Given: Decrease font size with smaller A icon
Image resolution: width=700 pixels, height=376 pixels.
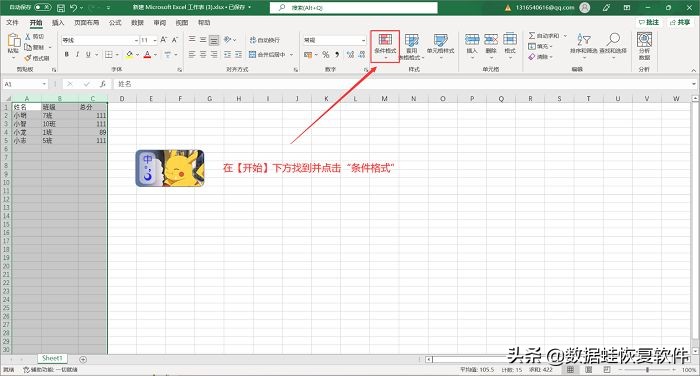Looking at the screenshot, I should [x=175, y=40].
